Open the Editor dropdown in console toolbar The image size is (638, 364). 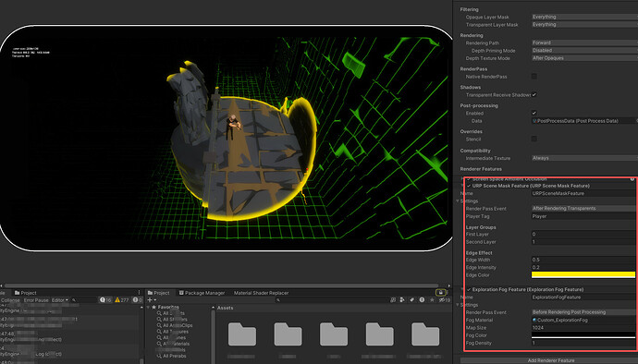click(60, 300)
